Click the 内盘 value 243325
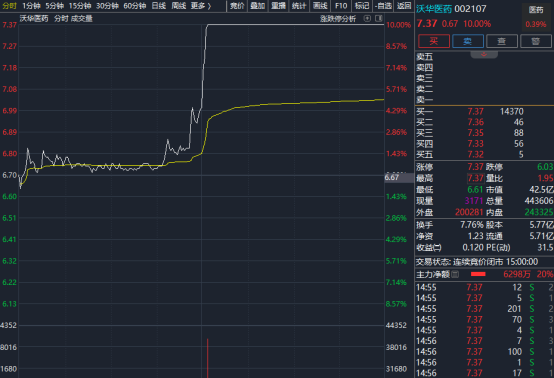This screenshot has height=378, width=554. 539,212
